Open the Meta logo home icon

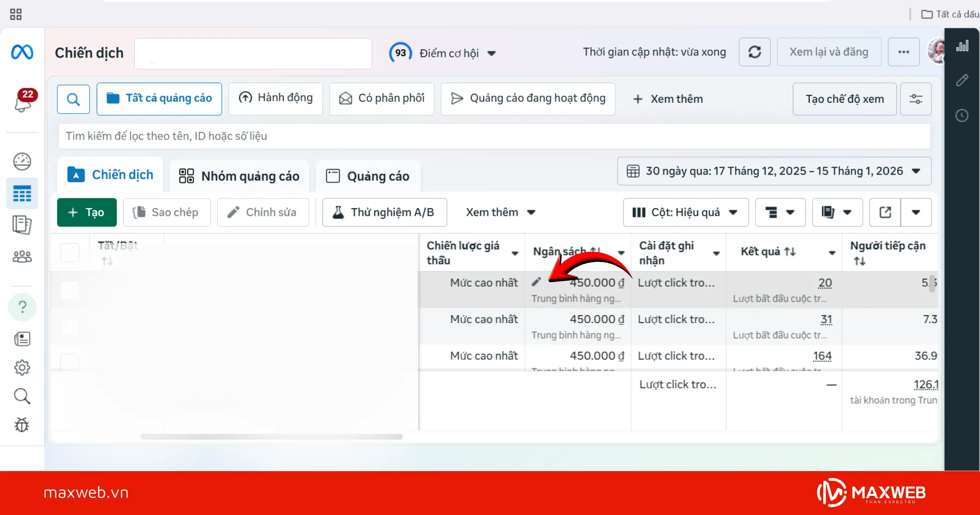click(22, 52)
